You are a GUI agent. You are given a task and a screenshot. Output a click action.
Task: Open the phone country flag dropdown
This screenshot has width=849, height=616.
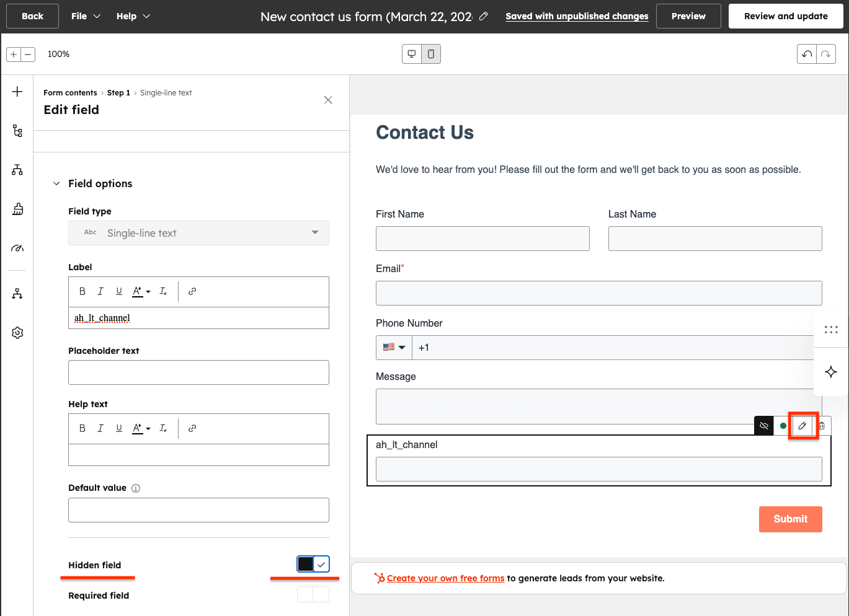click(394, 348)
